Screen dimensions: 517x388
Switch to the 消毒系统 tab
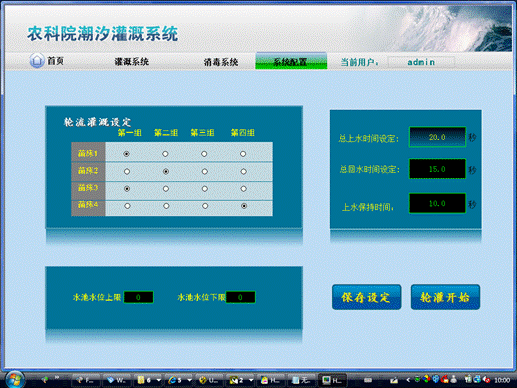tap(221, 62)
